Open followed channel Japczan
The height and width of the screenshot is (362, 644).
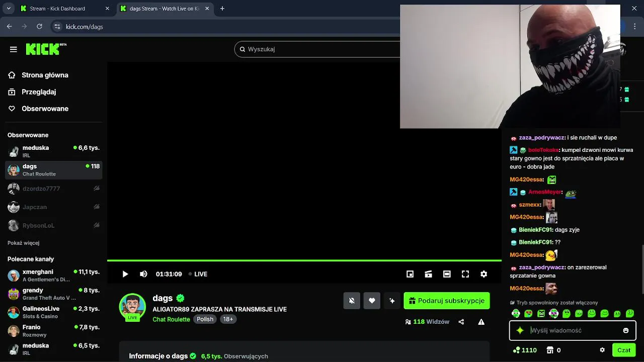point(54,207)
